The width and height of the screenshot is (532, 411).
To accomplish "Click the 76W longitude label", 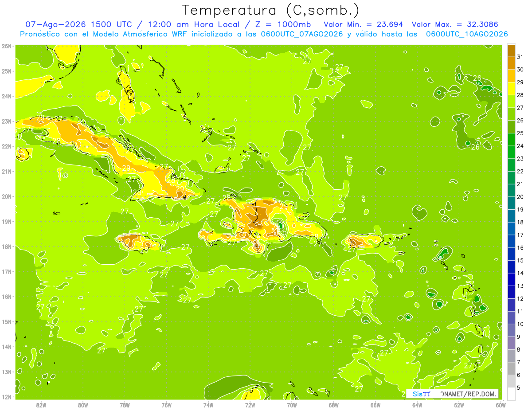I will point(166,405).
